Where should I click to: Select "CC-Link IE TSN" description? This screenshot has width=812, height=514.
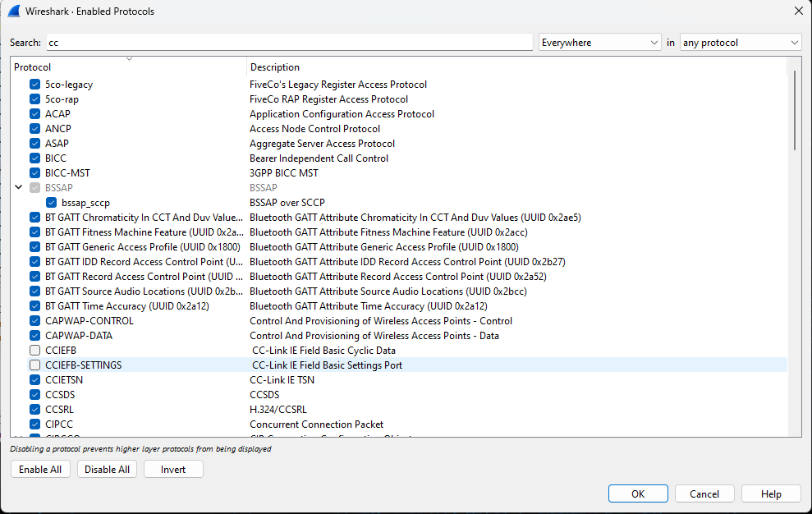click(x=282, y=380)
